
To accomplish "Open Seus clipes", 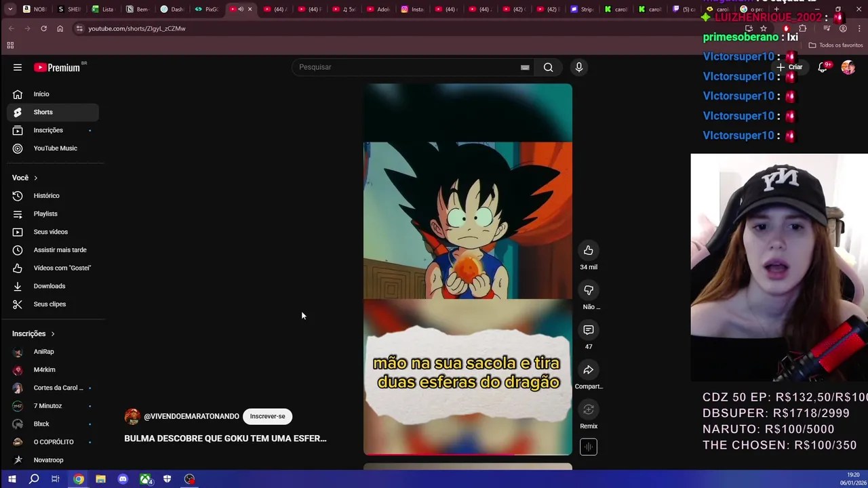I will 53,304.
